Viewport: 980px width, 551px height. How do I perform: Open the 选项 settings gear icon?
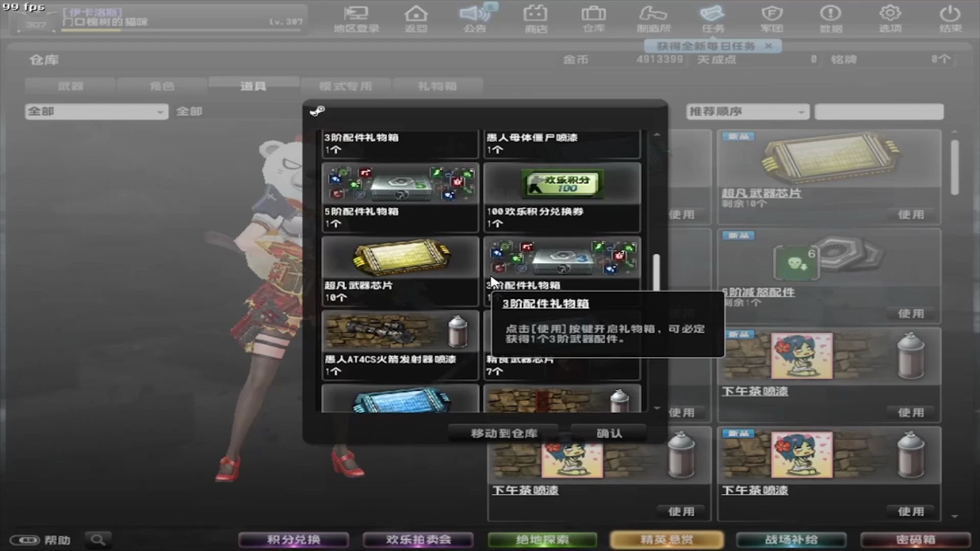[x=890, y=18]
